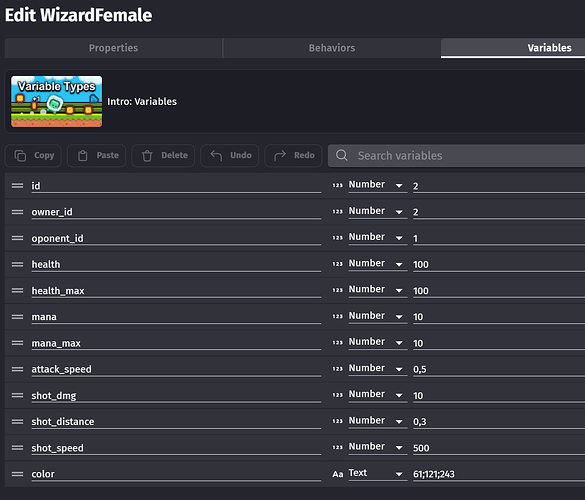
Task: Grab the drag handle of id row
Action: pos(17,185)
